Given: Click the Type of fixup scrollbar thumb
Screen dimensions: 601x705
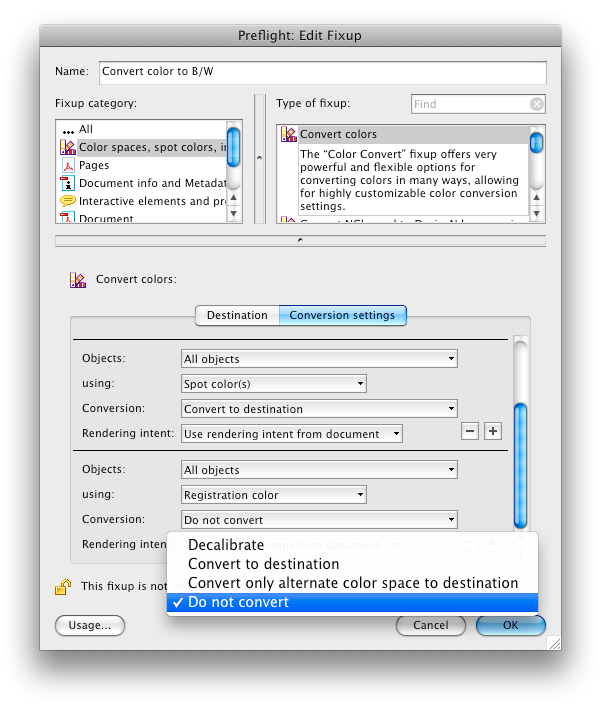Looking at the screenshot, I should tap(536, 143).
